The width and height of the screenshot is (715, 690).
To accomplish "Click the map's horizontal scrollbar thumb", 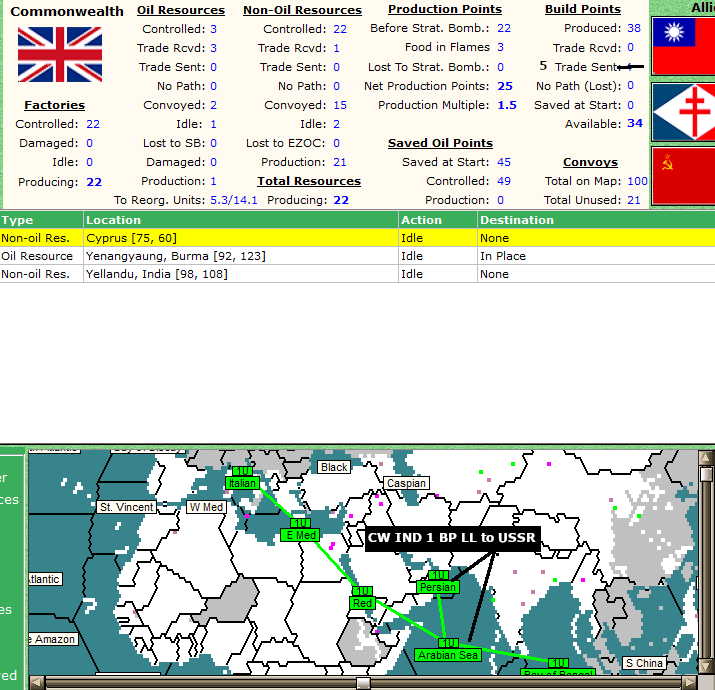I will pyautogui.click(x=363, y=683).
